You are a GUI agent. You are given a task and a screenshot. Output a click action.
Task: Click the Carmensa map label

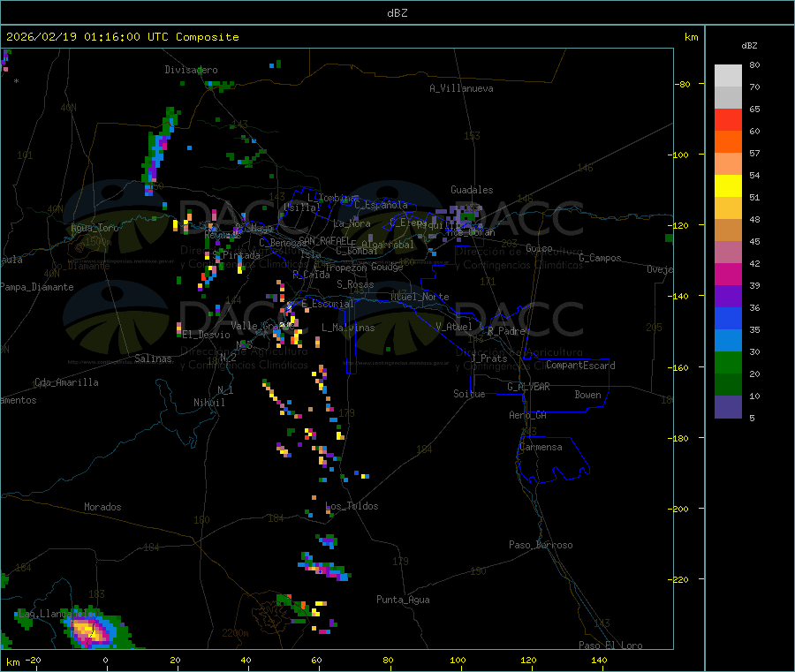point(541,447)
